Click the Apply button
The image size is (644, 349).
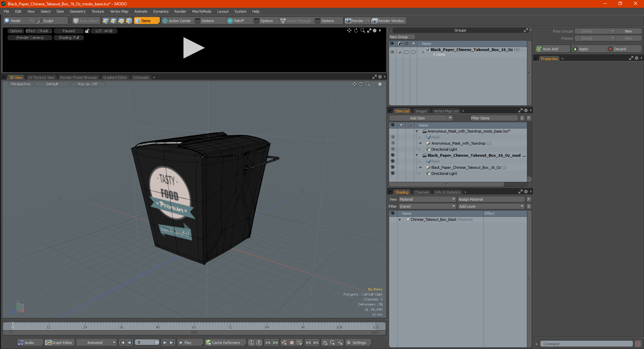(589, 49)
